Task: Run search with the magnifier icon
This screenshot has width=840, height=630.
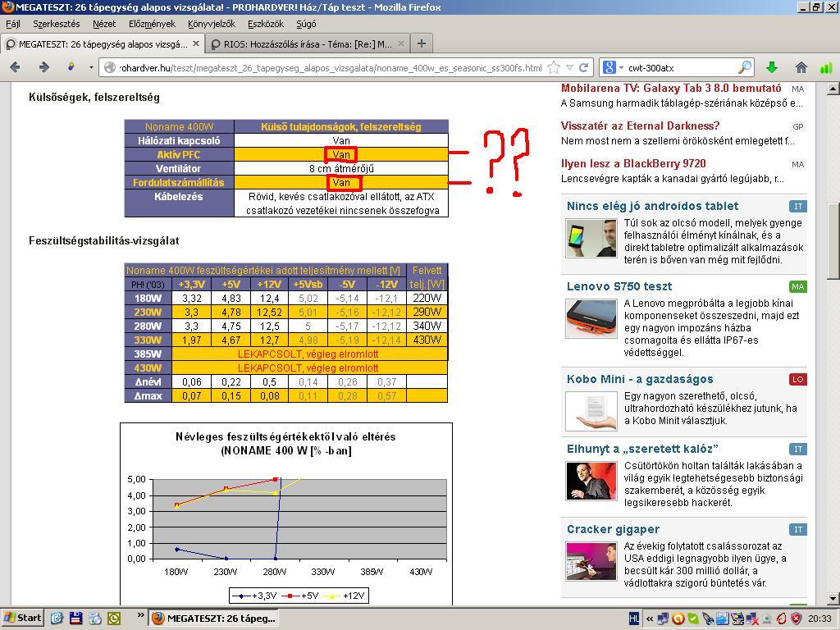Action: coord(745,67)
